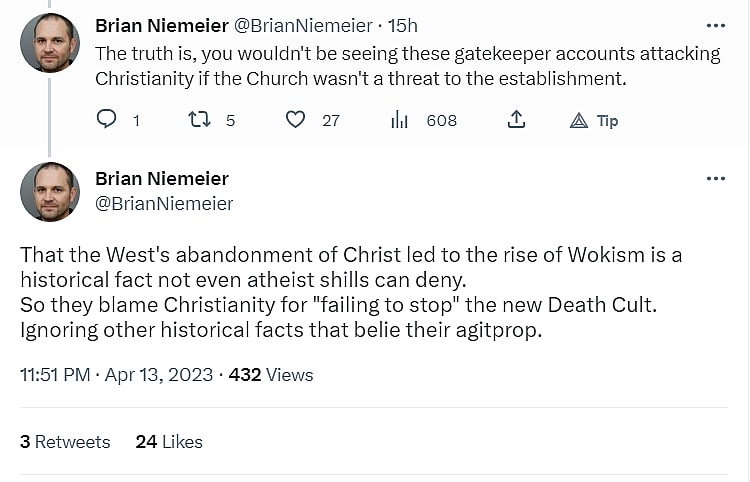Image resolution: width=750 pixels, height=482 pixels.
Task: Open profile picture on the main tweet
Action: click(50, 191)
